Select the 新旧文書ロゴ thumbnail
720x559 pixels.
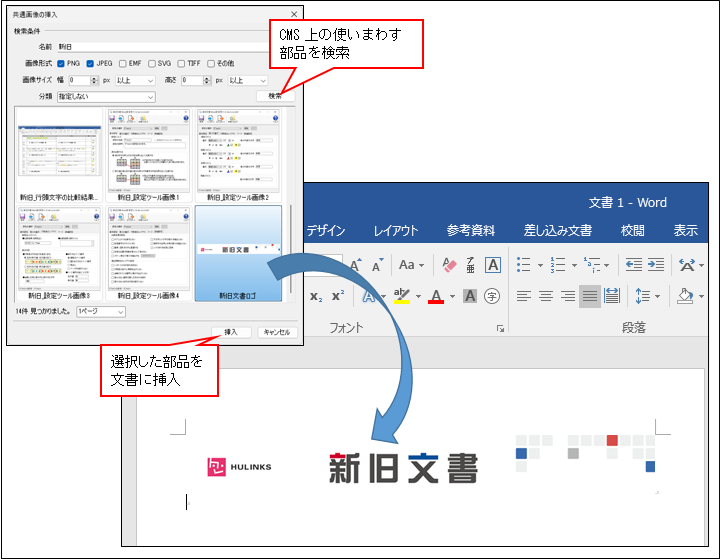coord(239,250)
